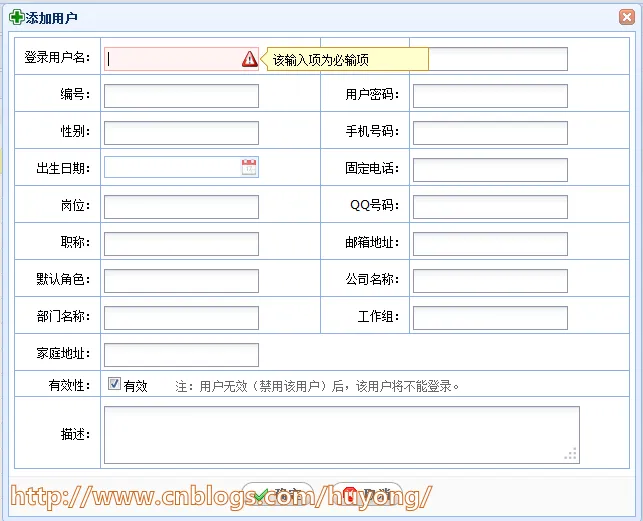The width and height of the screenshot is (643, 521).
Task: Select the QQ号码 input field
Action: coord(490,207)
